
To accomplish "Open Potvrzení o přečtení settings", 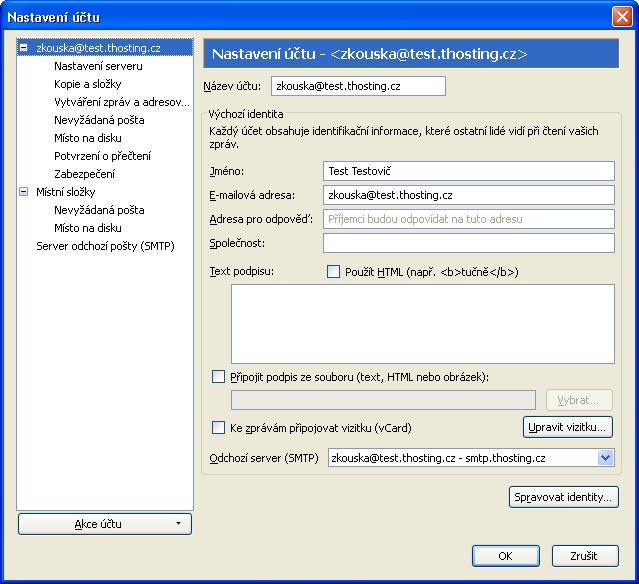I will tap(102, 156).
